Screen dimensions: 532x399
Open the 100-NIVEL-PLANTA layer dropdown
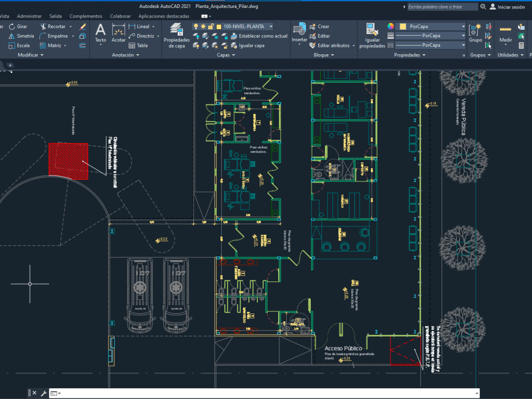270,26
